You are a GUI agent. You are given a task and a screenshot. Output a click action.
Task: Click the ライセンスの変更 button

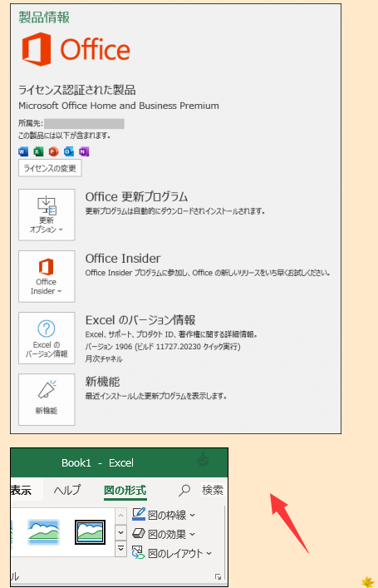[50, 168]
